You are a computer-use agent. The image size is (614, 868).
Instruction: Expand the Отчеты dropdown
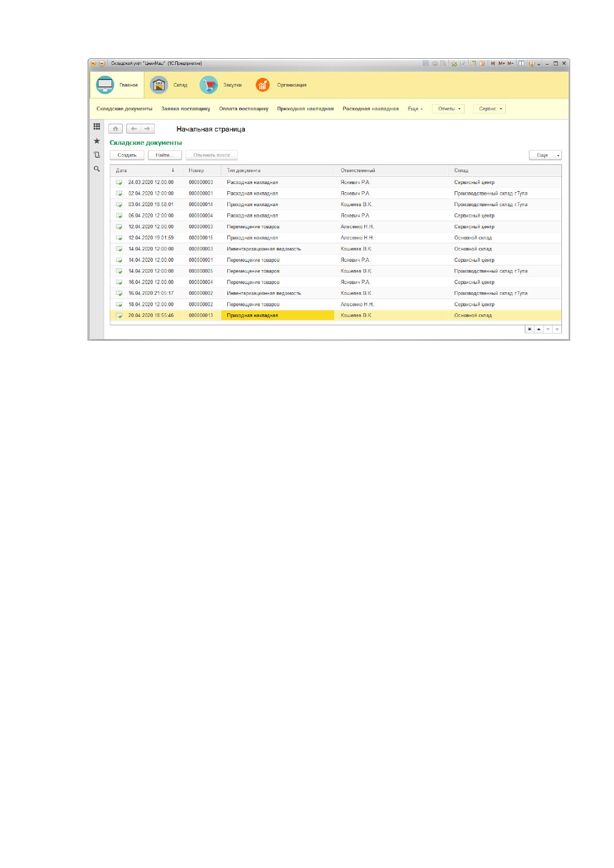(x=448, y=109)
